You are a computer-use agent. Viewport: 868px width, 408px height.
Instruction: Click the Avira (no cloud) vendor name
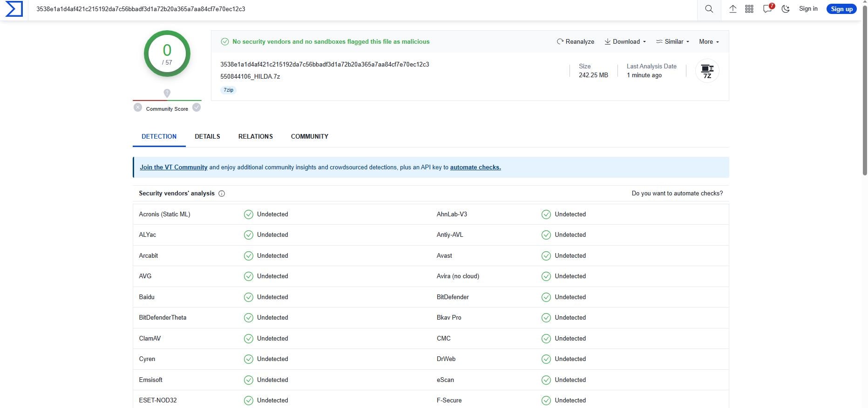tap(458, 276)
